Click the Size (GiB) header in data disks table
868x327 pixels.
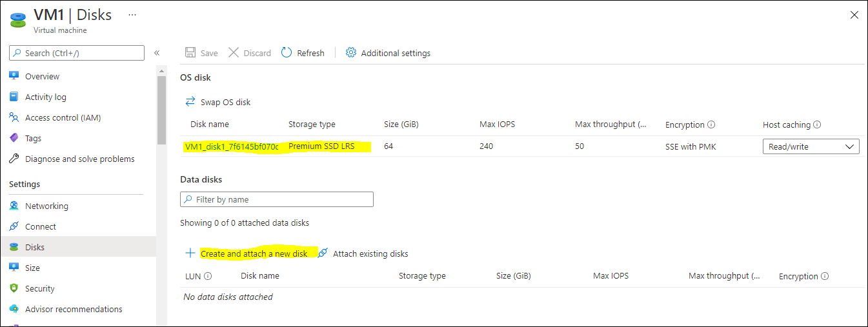(x=514, y=275)
